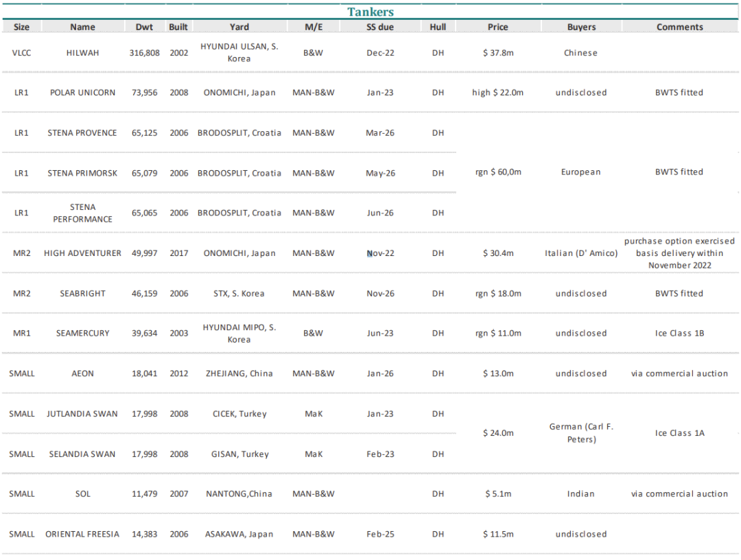
Task: Select the ZHEJIANG, China yard cell
Action: [x=239, y=373]
